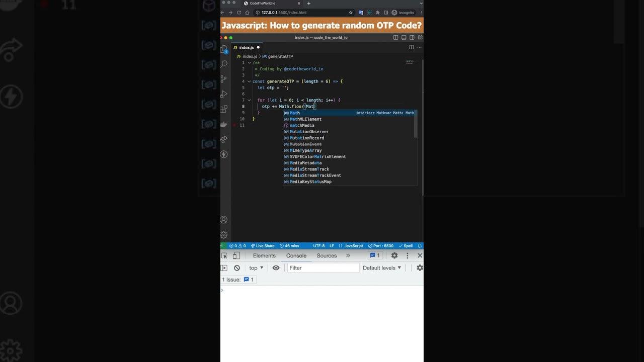The height and width of the screenshot is (362, 644).
Task: Reload the browser page
Action: [239, 13]
